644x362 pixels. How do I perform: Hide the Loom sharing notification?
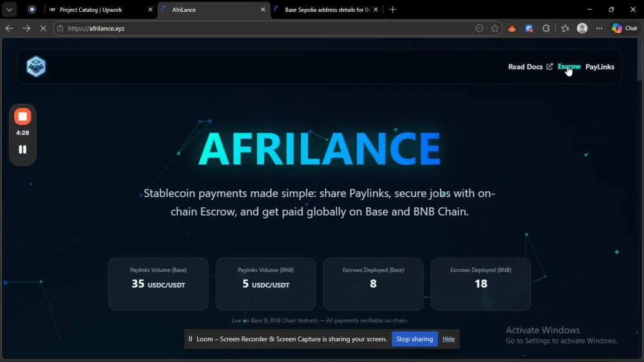(448, 339)
